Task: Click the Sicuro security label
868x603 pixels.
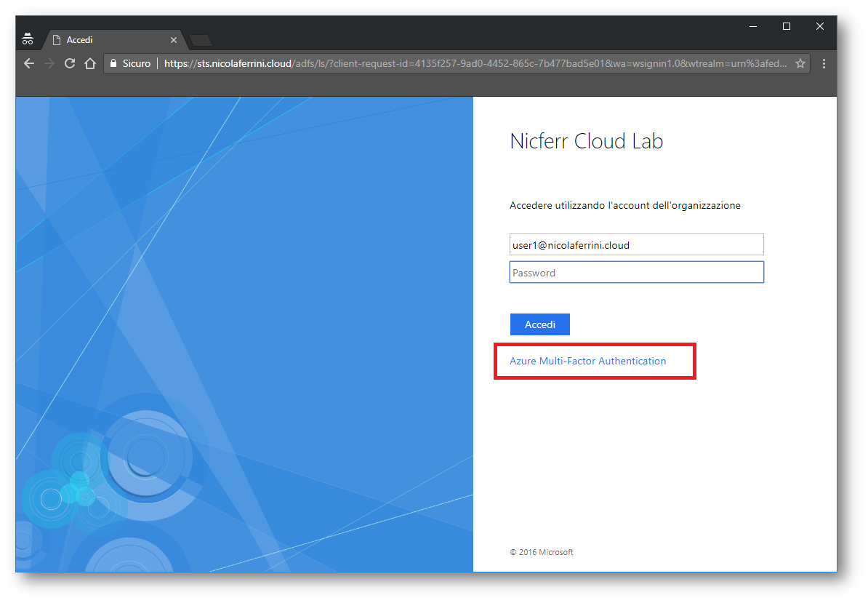Action: (136, 64)
